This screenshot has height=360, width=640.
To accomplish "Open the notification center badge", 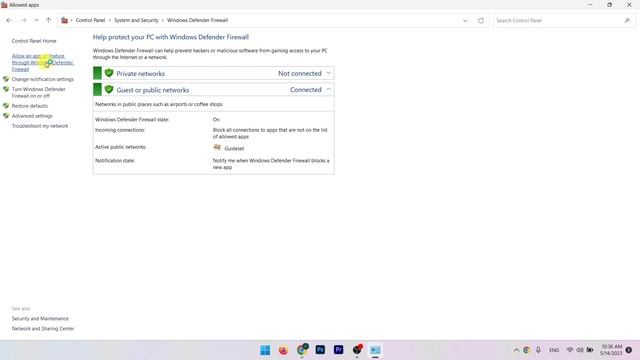I will (x=629, y=350).
